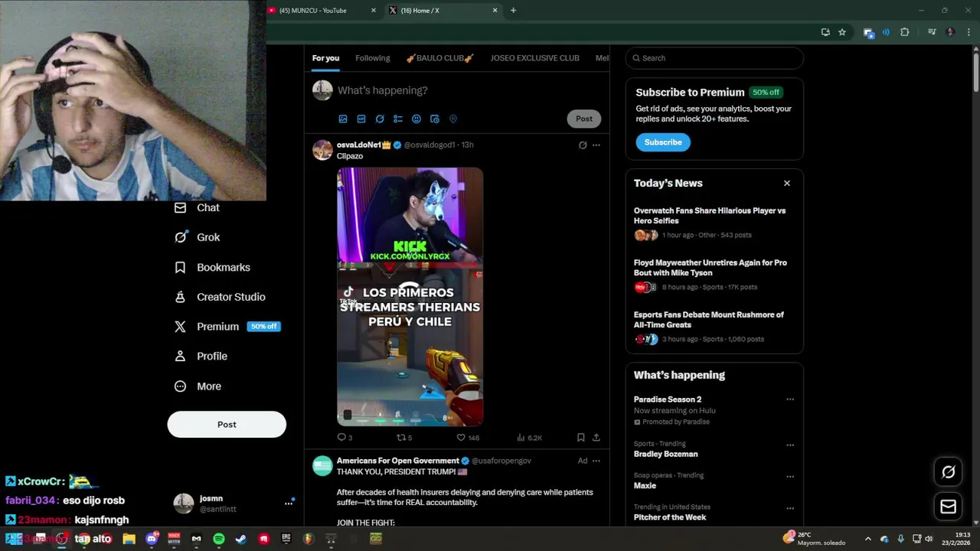Schedule the post with the calendar icon
The width and height of the screenshot is (980, 551).
(435, 119)
